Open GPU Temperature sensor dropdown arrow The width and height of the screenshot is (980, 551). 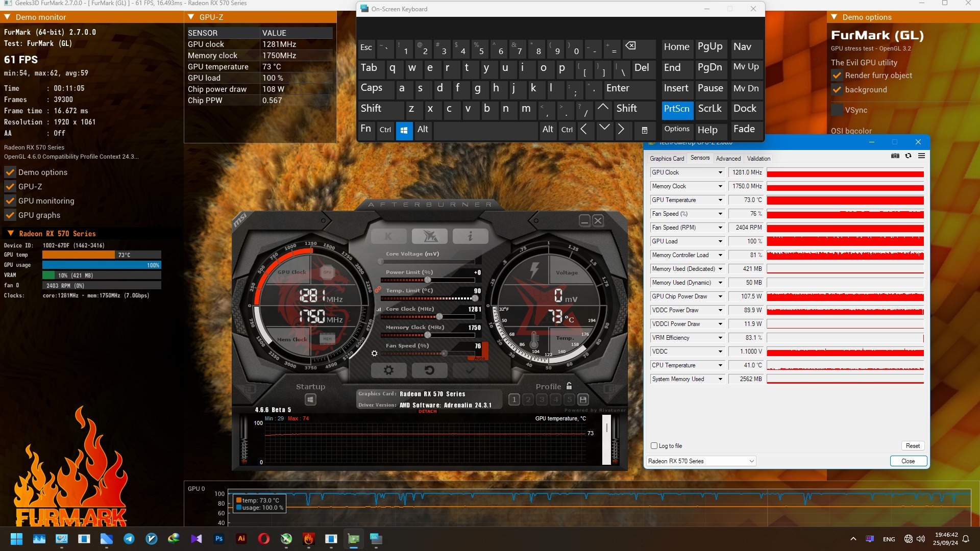pos(720,200)
